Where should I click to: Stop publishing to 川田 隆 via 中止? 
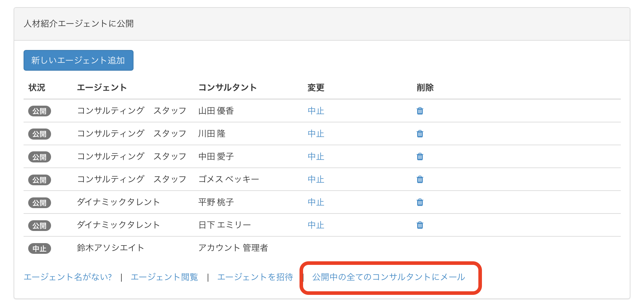(316, 134)
